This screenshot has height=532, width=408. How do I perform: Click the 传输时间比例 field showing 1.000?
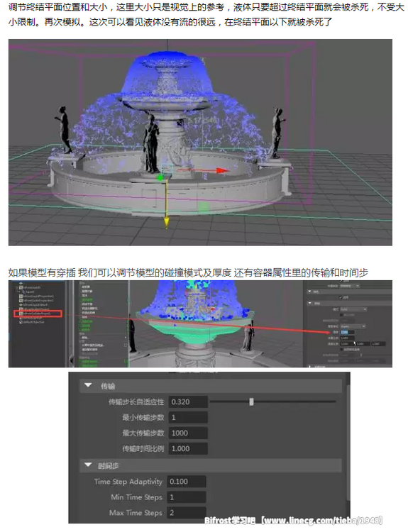188,449
